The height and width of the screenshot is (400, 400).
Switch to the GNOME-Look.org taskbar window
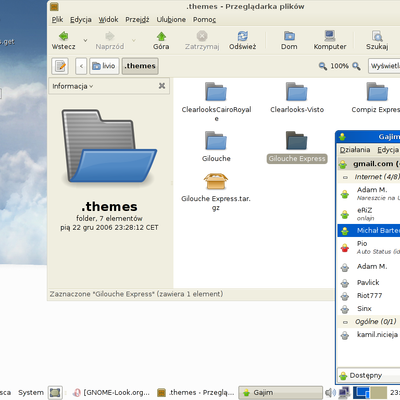pyautogui.click(x=111, y=393)
